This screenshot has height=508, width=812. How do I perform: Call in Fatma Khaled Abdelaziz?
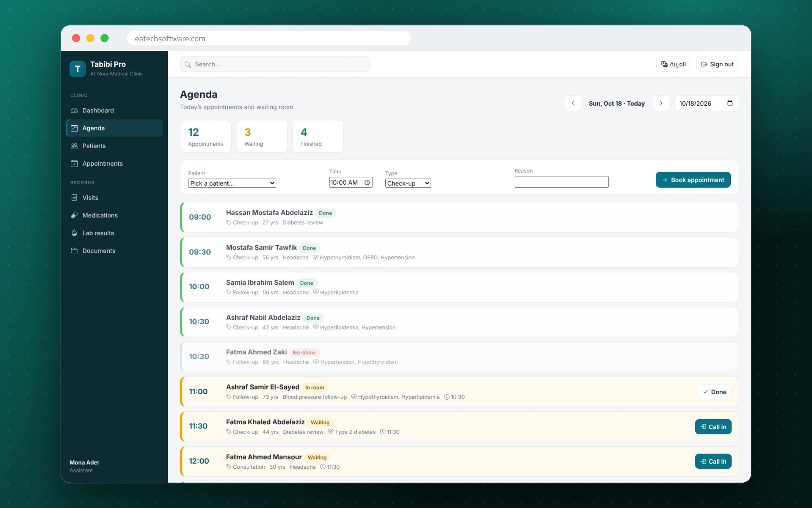[x=713, y=427]
